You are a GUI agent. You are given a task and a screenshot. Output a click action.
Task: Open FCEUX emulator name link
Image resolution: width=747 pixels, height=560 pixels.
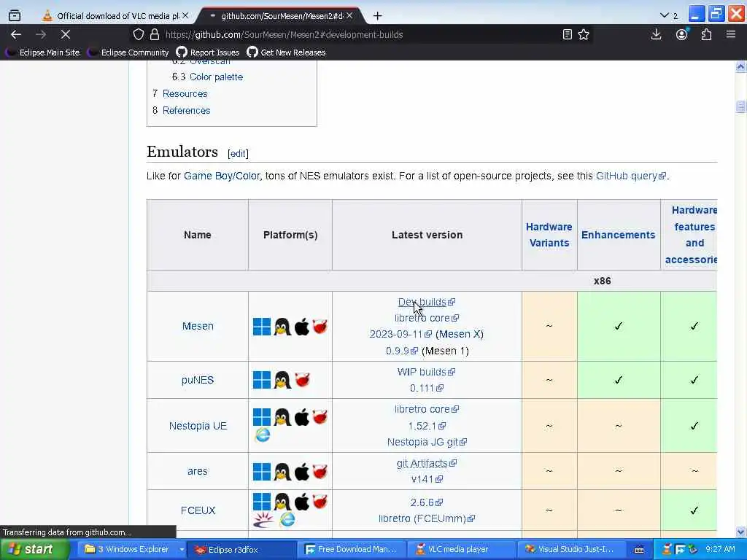pyautogui.click(x=198, y=510)
